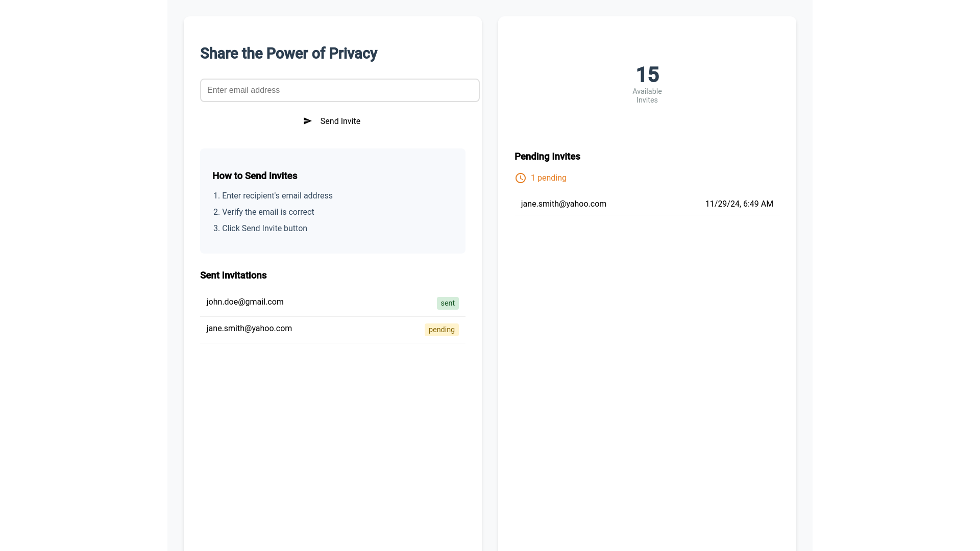Click the How to Send Invites heading
Image resolution: width=980 pixels, height=551 pixels.
coord(255,176)
